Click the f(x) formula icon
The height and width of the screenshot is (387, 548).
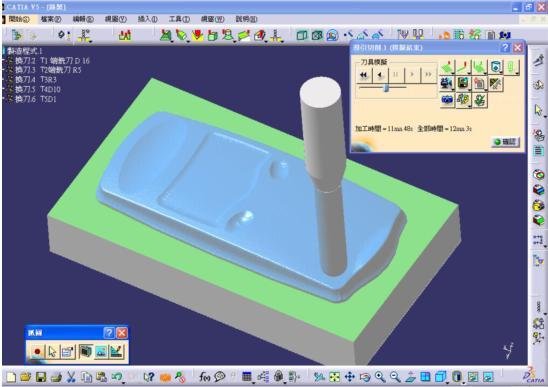(204, 377)
